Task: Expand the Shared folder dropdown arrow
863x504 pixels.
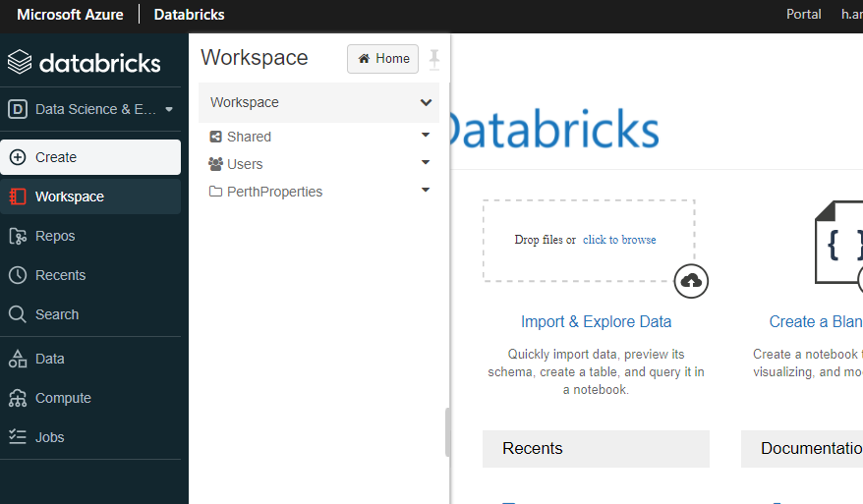Action: (426, 135)
